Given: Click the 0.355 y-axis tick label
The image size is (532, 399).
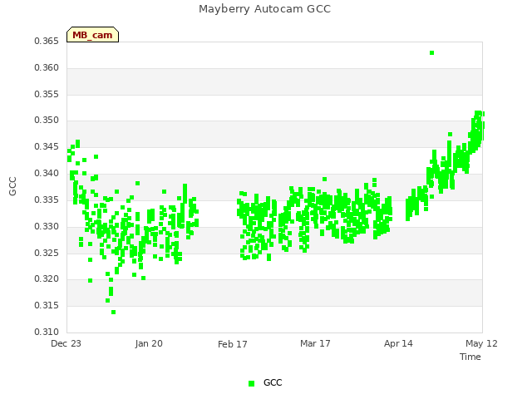Looking at the screenshot, I should [47, 94].
